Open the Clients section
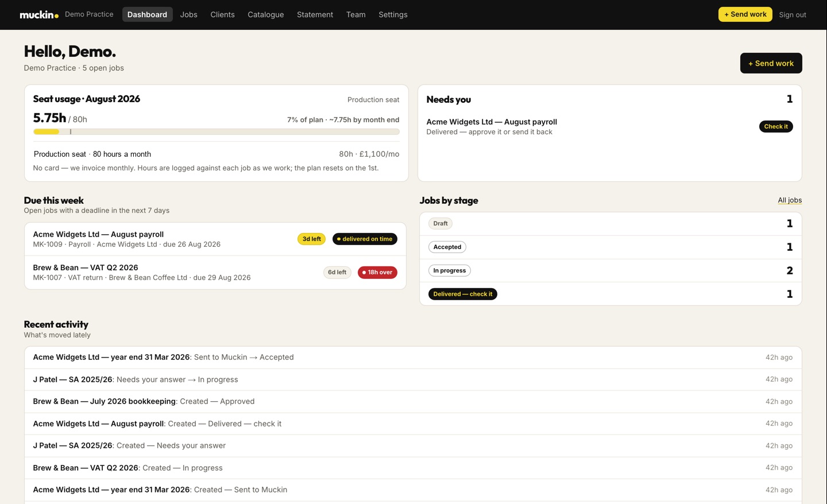827x504 pixels. 222,14
